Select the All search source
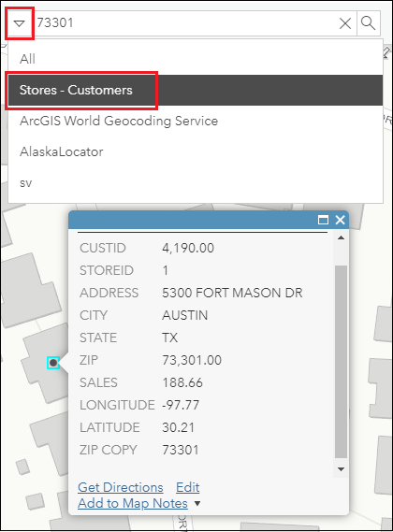The height and width of the screenshot is (532, 393). tap(196, 59)
